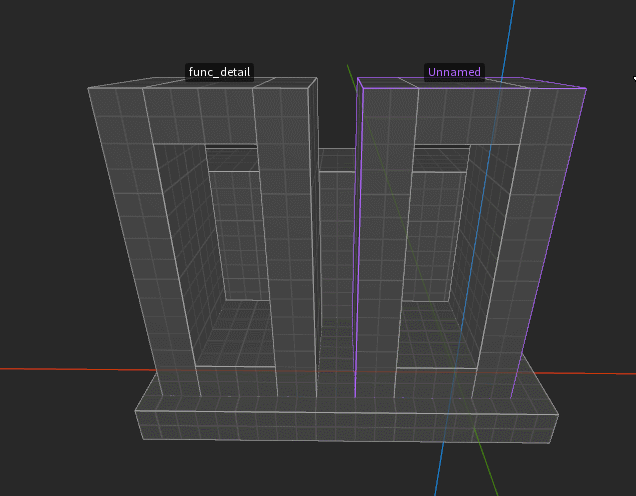Click empty dark viewport background to deselect
Viewport: 636px width, 496px height.
click(x=61, y=203)
